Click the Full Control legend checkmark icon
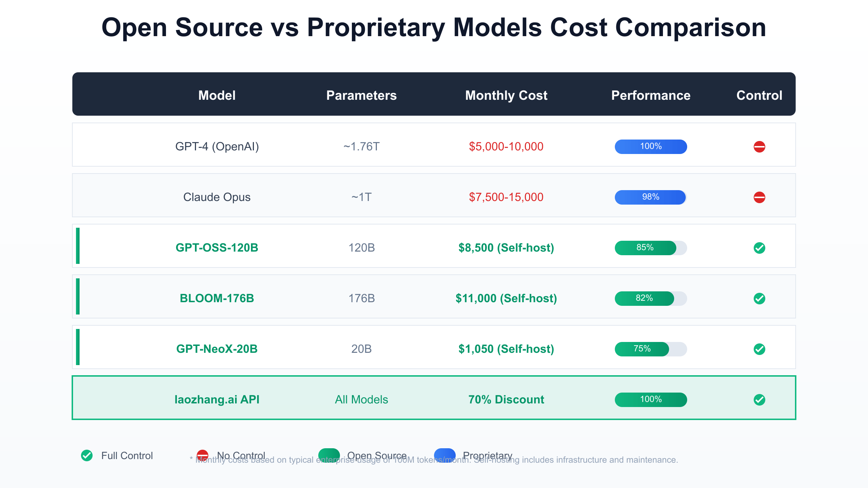The height and width of the screenshot is (488, 868). coord(87,455)
